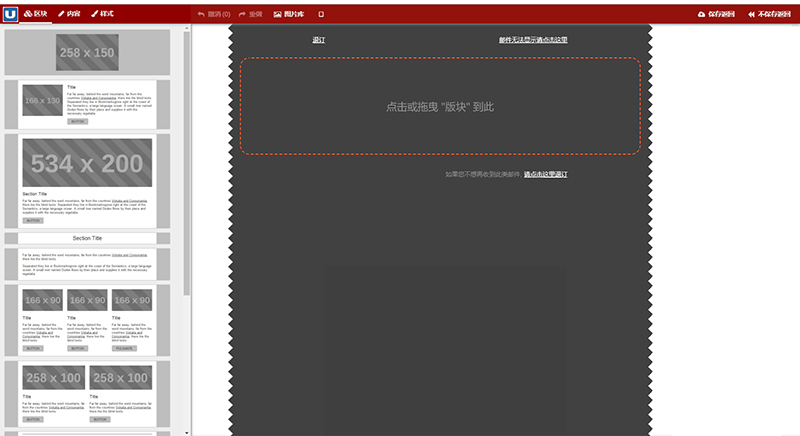Click the blue U logo icon
This screenshot has height=436, width=800.
pos(10,14)
